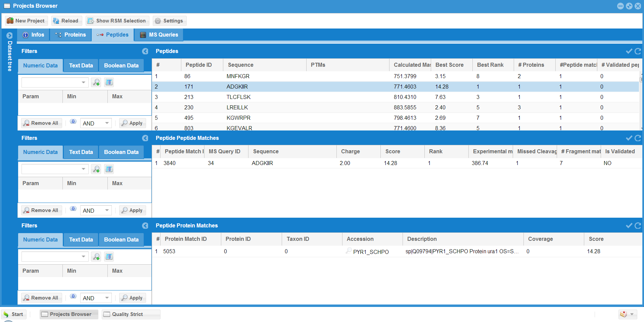This screenshot has width=644, height=322.
Task: Click the Show RSM Selection button
Action: [117, 21]
